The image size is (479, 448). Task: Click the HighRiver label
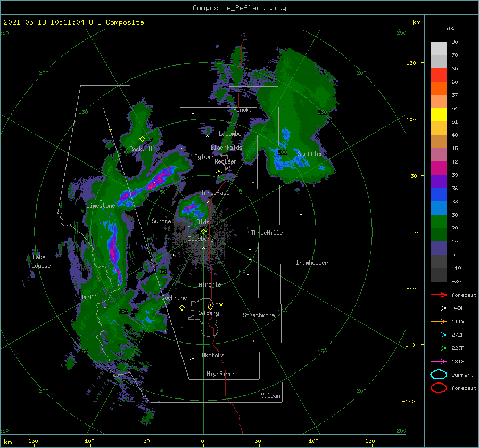(221, 374)
